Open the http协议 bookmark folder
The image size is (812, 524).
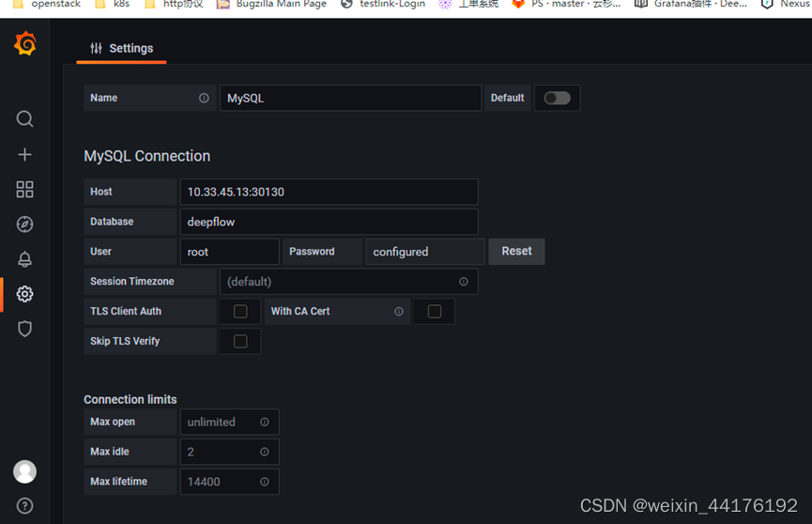(x=174, y=4)
